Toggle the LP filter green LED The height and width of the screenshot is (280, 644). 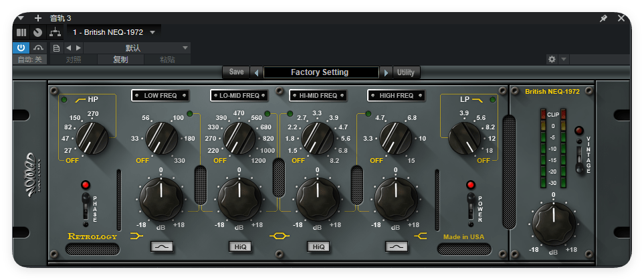click(x=493, y=100)
